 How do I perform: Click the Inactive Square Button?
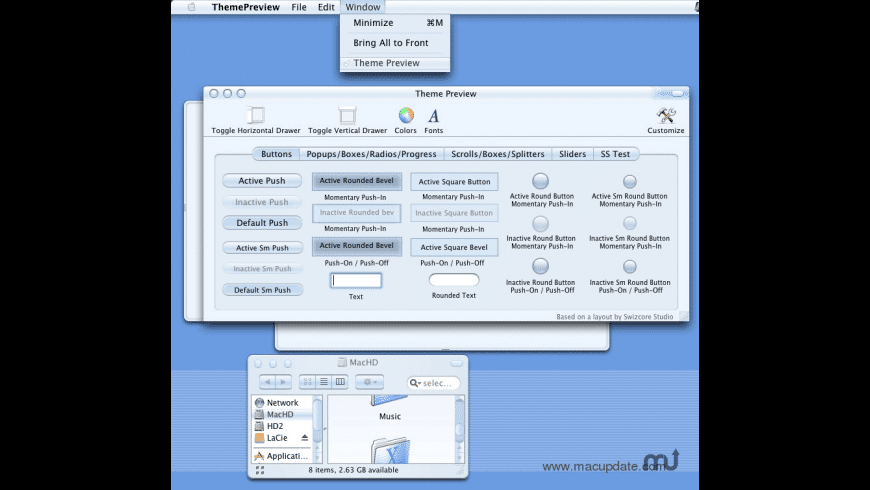[454, 213]
